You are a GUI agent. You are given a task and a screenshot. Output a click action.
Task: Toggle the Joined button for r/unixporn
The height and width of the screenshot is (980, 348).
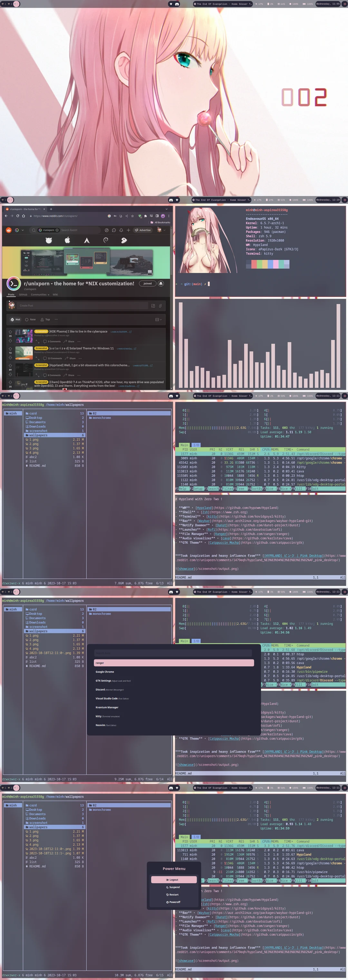(147, 284)
